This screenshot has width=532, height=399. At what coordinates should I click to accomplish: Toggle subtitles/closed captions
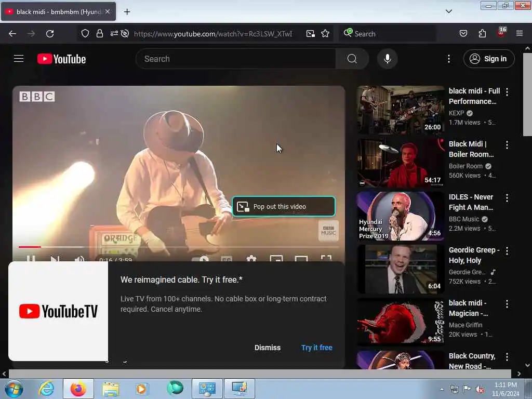226,259
